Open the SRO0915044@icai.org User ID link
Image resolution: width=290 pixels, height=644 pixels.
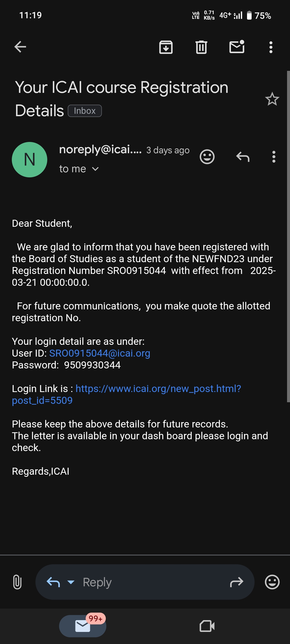click(x=100, y=353)
